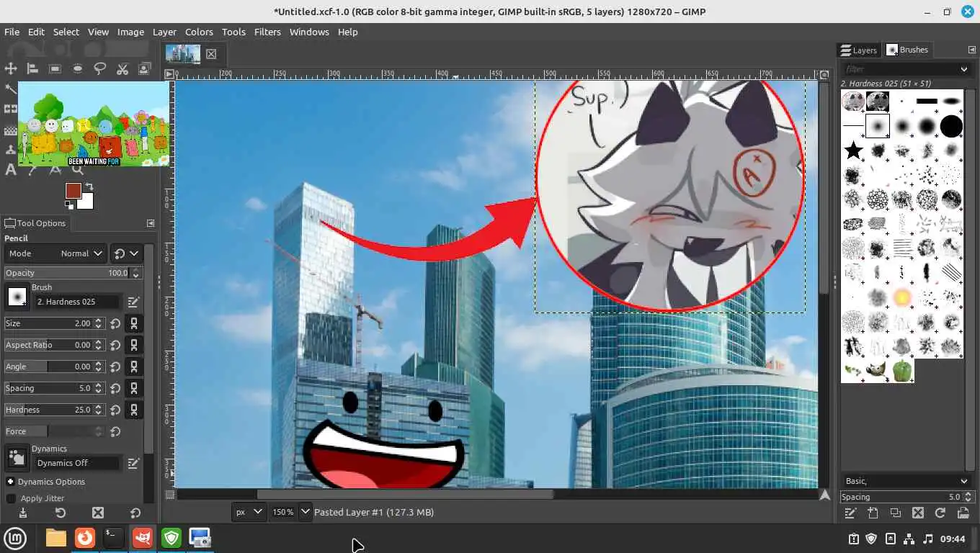This screenshot has height=553, width=980.
Task: Open the dynamics editor for Dynamics Off
Action: click(133, 463)
